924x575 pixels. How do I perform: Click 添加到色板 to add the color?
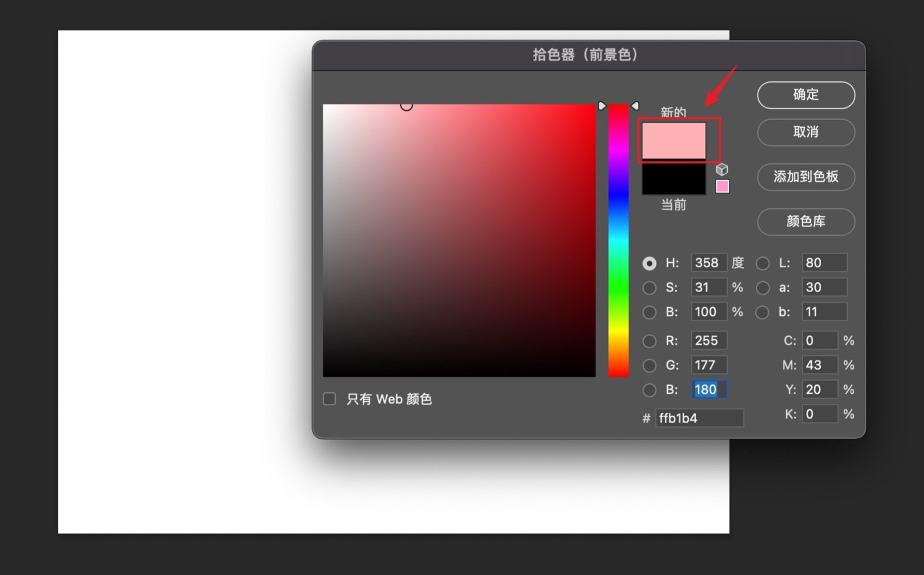[x=806, y=177]
